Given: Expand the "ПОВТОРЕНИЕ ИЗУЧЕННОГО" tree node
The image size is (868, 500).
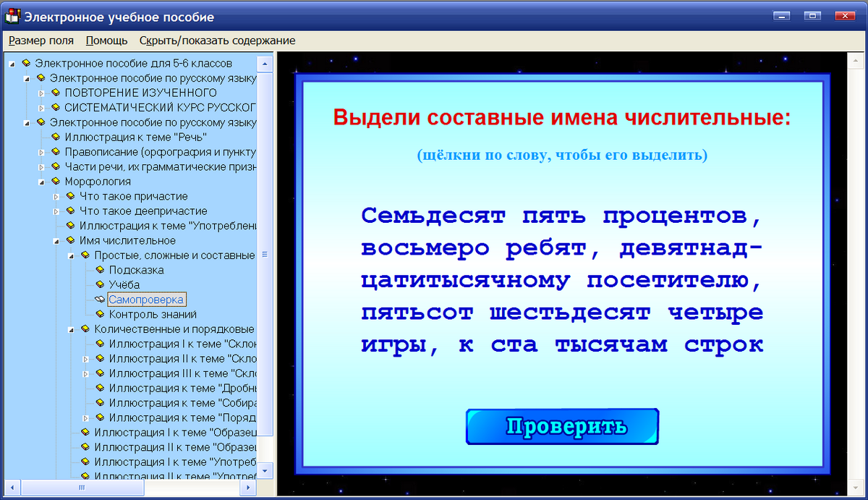Looking at the screenshot, I should pyautogui.click(x=40, y=92).
